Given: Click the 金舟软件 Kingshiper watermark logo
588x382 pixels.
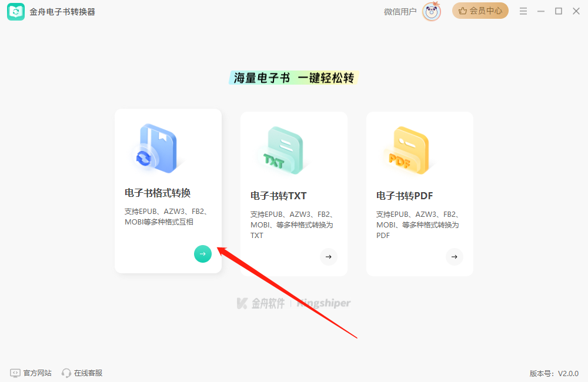Looking at the screenshot, I should pos(293,303).
